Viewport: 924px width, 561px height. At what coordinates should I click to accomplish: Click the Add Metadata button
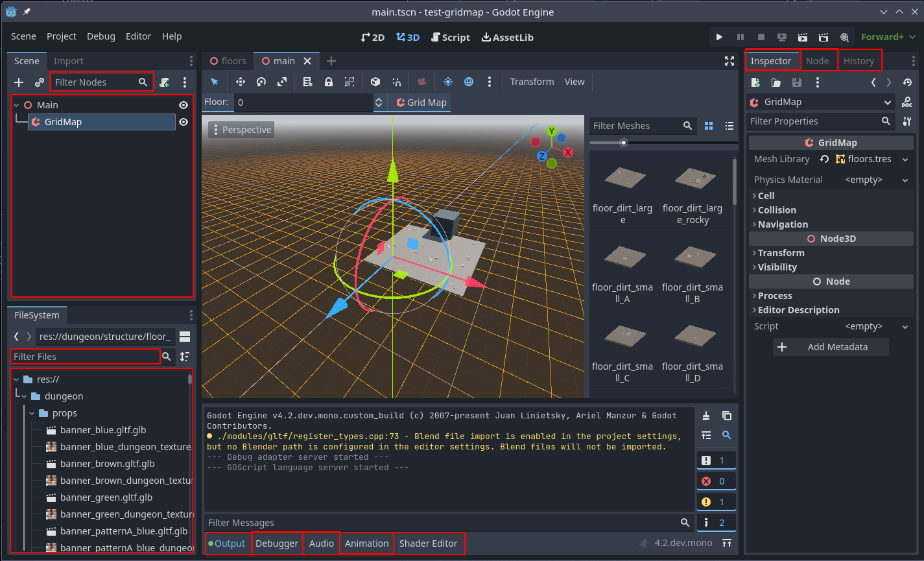point(831,347)
